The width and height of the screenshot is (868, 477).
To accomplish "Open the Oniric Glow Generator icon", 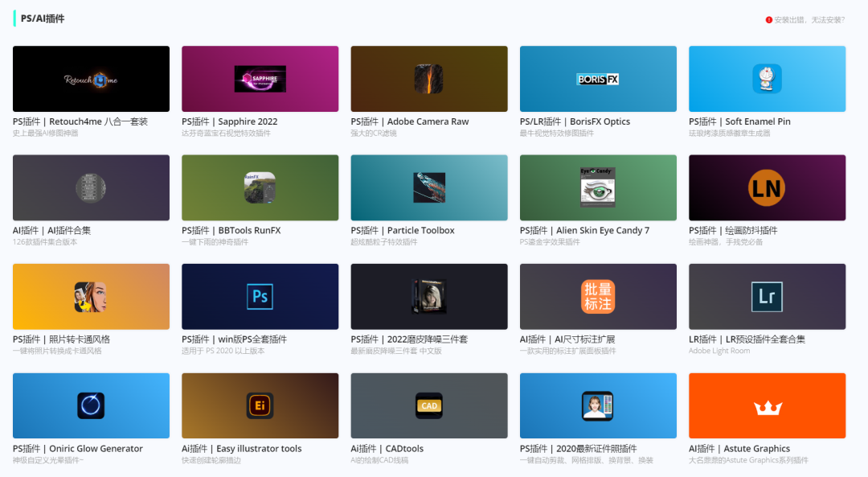I will (91, 405).
